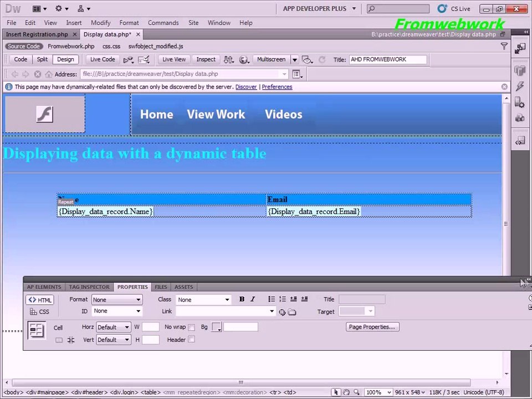Click Browse for File folder icon

pos(292,312)
